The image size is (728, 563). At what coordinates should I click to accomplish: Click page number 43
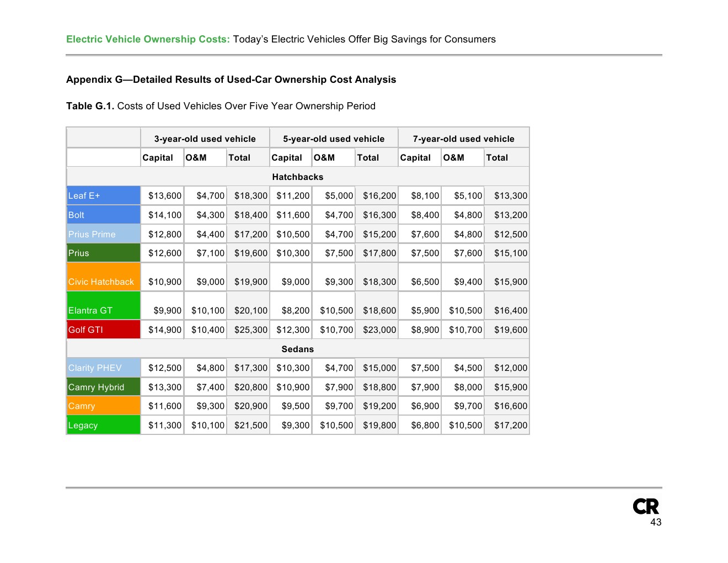655,522
